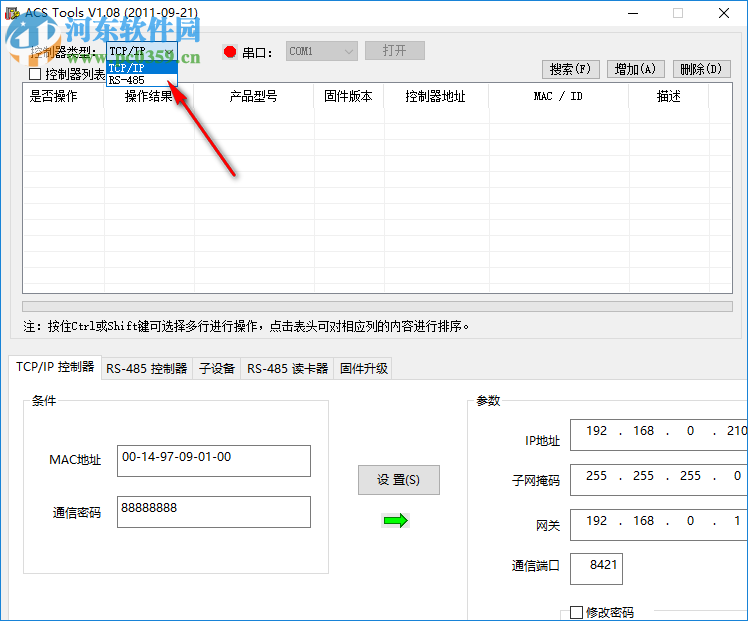
Task: Enable the 修改密码 checkbox
Action: click(576, 612)
